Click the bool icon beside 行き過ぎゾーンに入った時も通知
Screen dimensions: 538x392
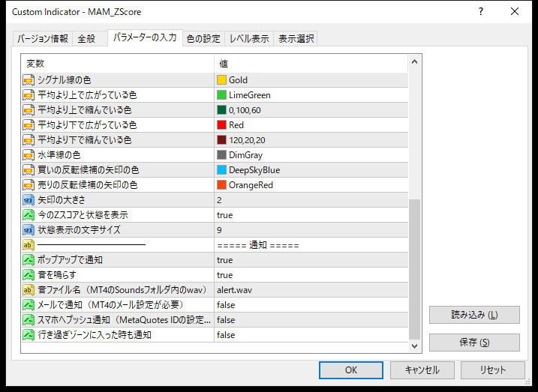pyautogui.click(x=29, y=335)
